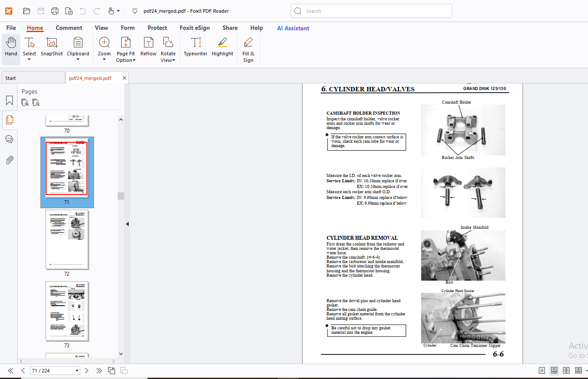Open Fill & Sign tool
The image size is (588, 379).
pyautogui.click(x=248, y=50)
